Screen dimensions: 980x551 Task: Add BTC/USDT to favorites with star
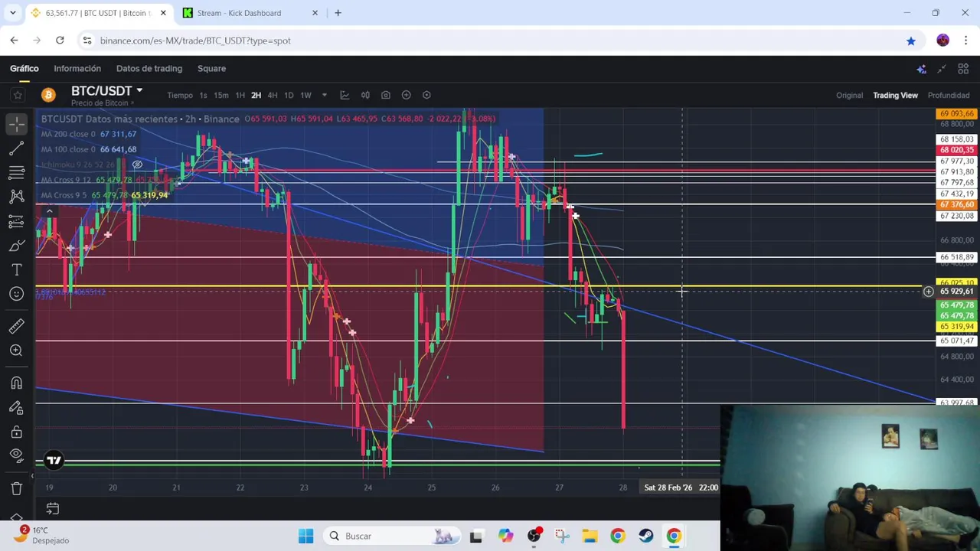(x=18, y=95)
